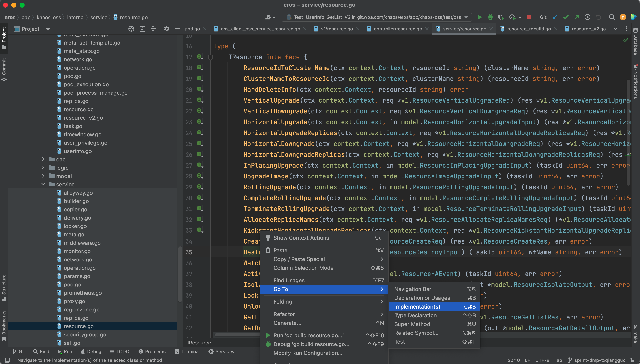
Task: Click the Git Push arrow icon
Action: 576,17
